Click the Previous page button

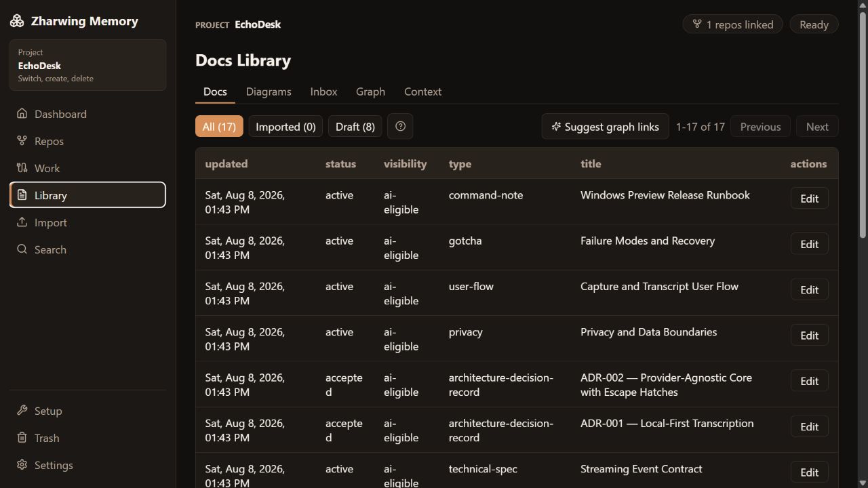click(x=760, y=127)
